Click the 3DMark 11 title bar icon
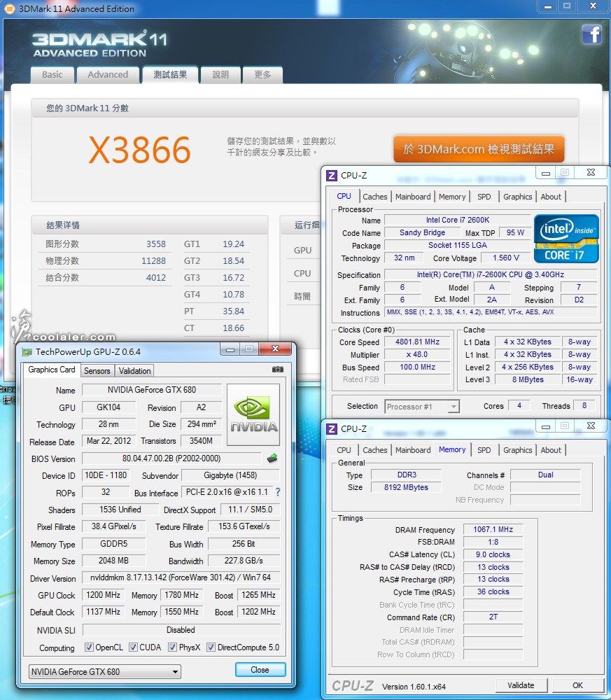The image size is (611, 700). pyautogui.click(x=9, y=8)
